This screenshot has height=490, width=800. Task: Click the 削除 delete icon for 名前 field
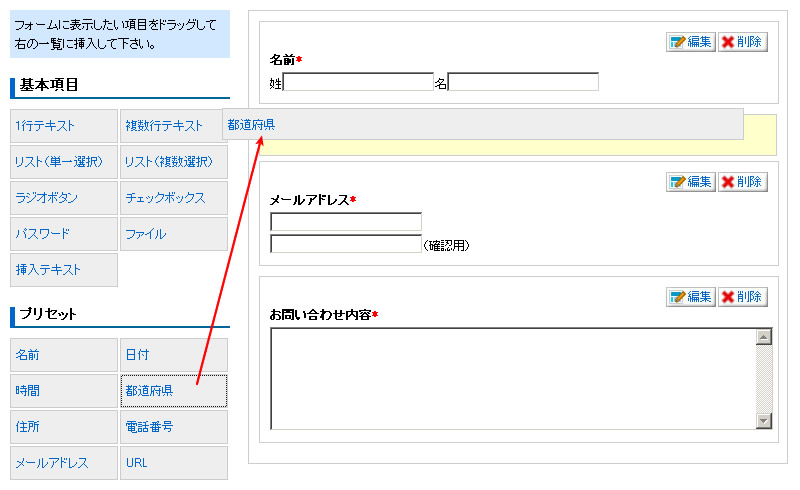pos(742,42)
